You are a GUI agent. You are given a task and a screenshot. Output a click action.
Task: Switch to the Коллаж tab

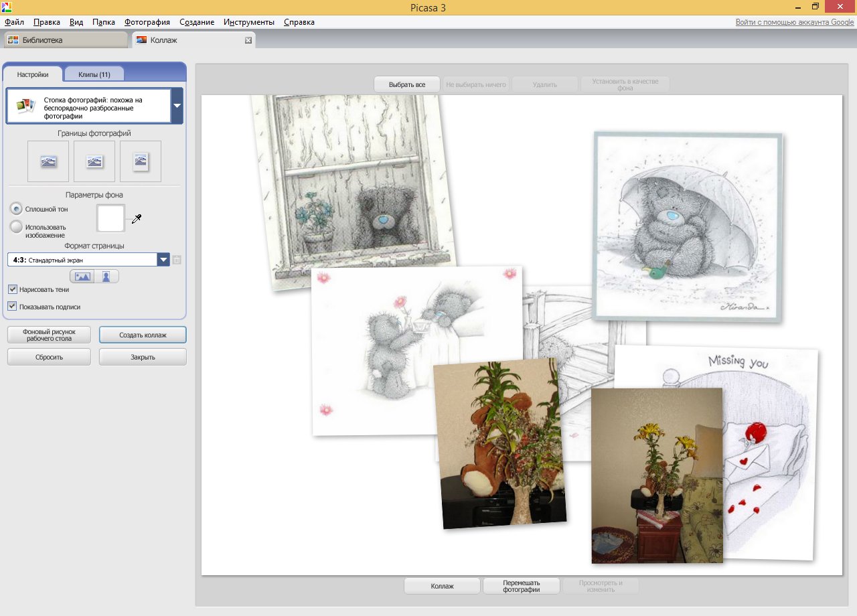(193, 40)
